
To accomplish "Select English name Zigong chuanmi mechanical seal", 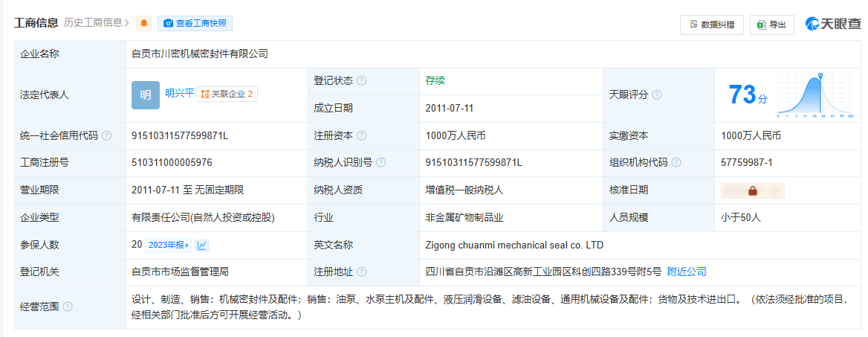I will point(514,245).
